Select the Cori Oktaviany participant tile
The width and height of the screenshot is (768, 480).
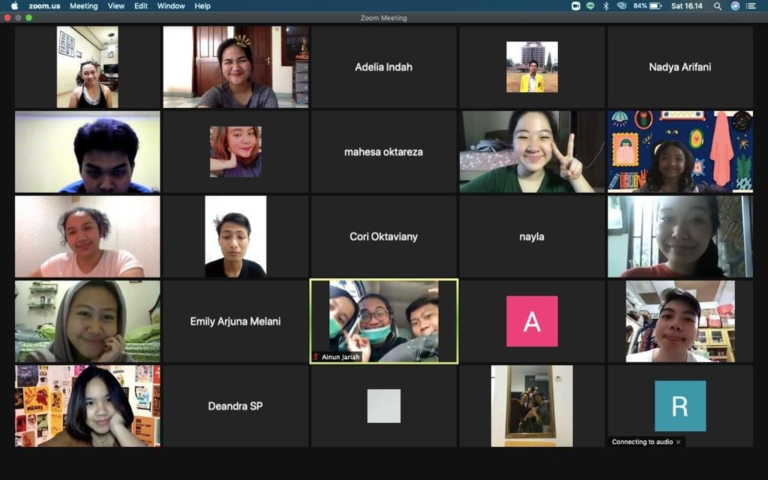pyautogui.click(x=384, y=237)
